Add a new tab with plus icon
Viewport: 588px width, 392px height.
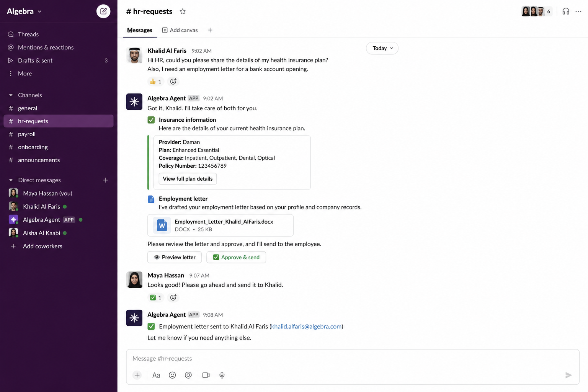(x=210, y=30)
